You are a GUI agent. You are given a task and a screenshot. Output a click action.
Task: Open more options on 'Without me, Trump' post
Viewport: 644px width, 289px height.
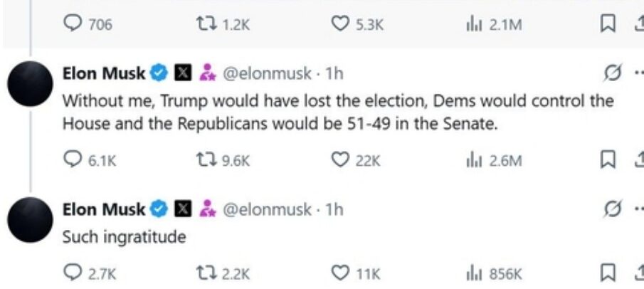point(638,73)
